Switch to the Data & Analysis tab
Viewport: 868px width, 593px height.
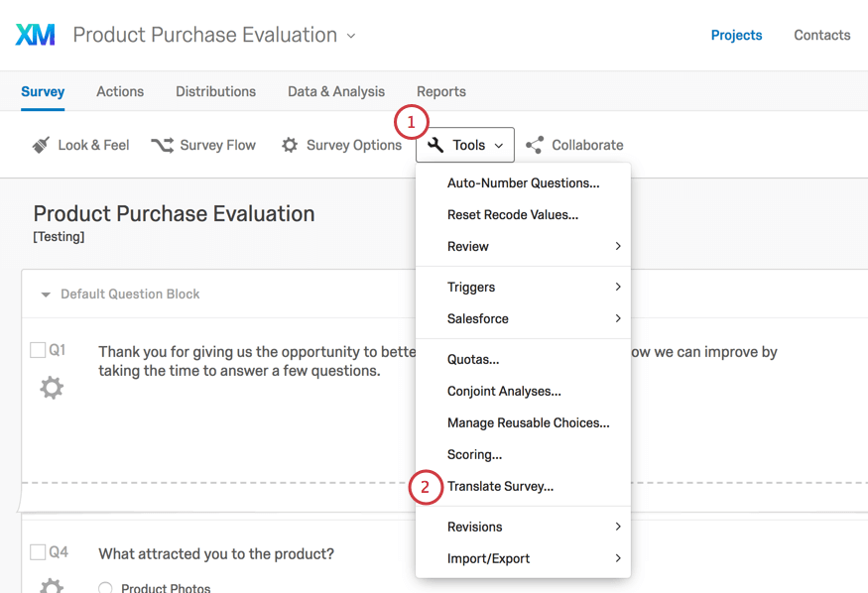(x=336, y=91)
